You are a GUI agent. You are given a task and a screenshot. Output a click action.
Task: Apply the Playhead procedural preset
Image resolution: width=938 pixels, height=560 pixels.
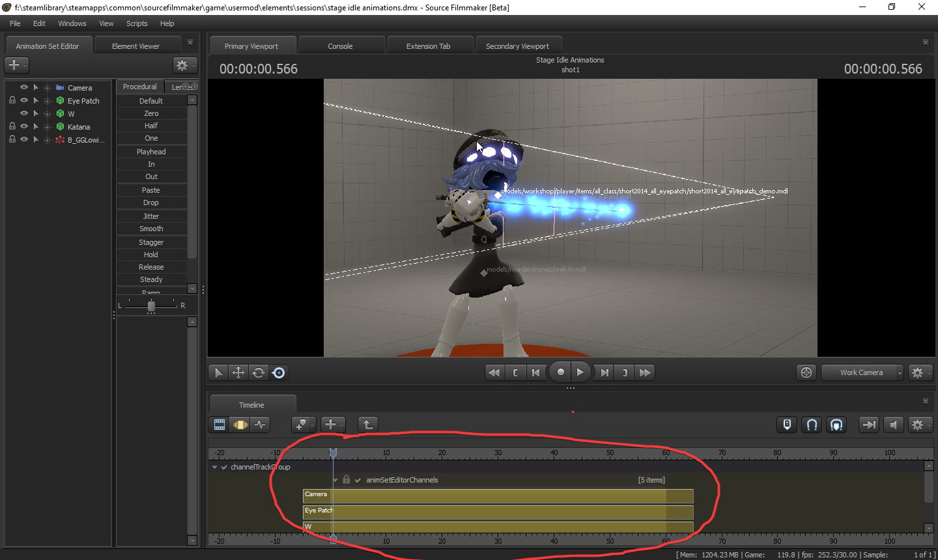click(151, 152)
